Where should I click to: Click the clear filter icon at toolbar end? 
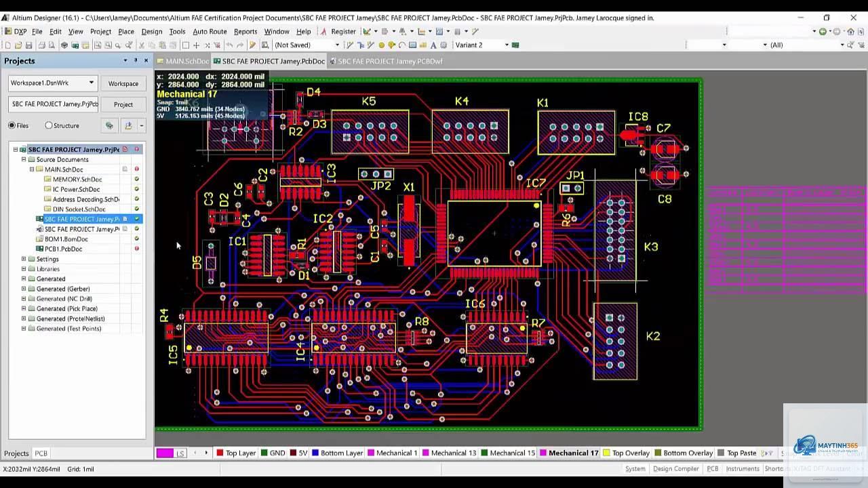(862, 45)
